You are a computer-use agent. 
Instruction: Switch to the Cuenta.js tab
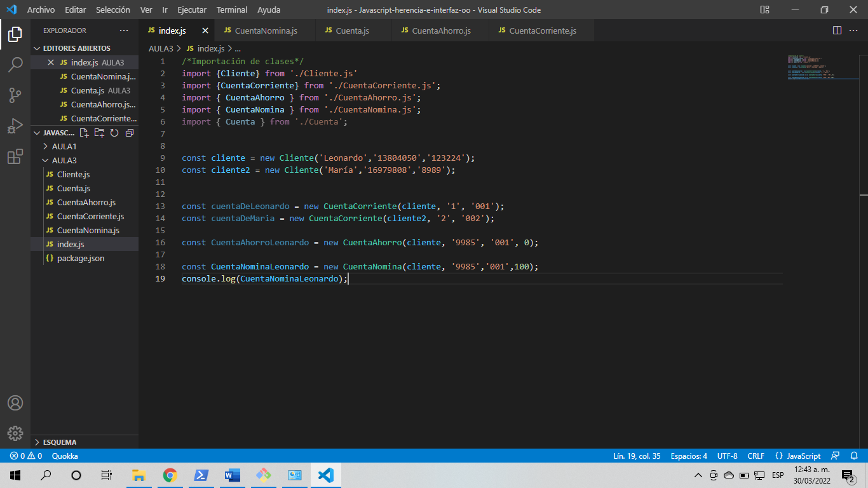[352, 30]
